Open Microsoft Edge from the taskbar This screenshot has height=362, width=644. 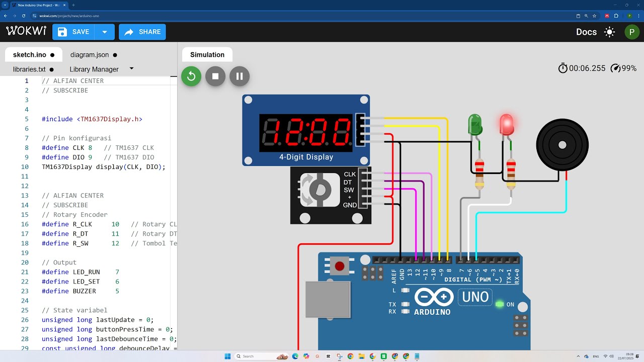[295, 356]
